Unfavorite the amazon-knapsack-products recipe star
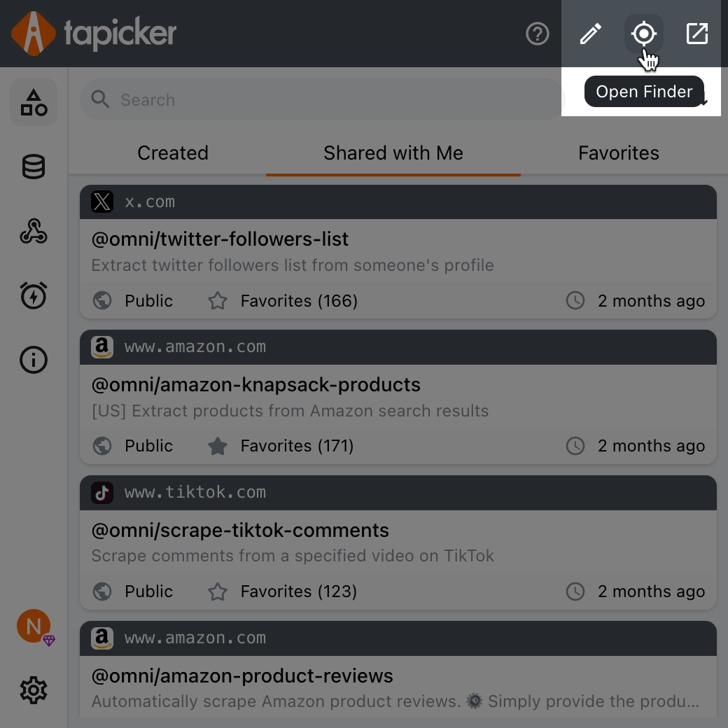The height and width of the screenshot is (728, 728). (x=218, y=446)
